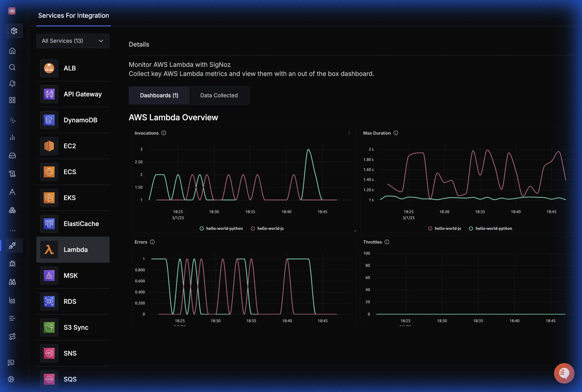Toggle hello-world-js legend in Max Duration chart
This screenshot has height=392, width=582.
point(444,229)
